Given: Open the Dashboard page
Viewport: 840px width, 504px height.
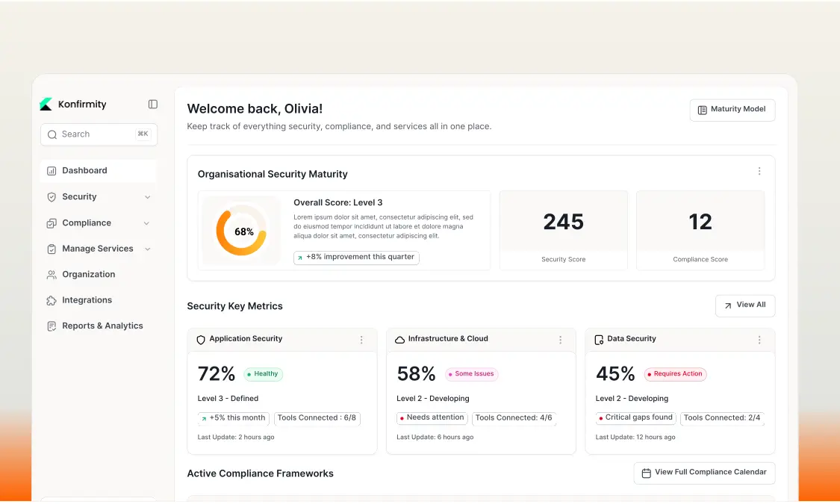Looking at the screenshot, I should [x=99, y=171].
